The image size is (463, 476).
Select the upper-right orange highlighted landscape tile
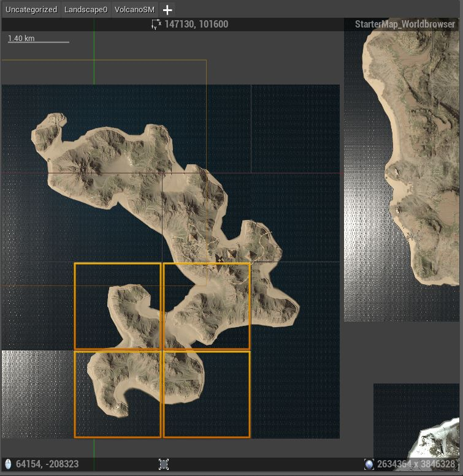pyautogui.click(x=207, y=306)
